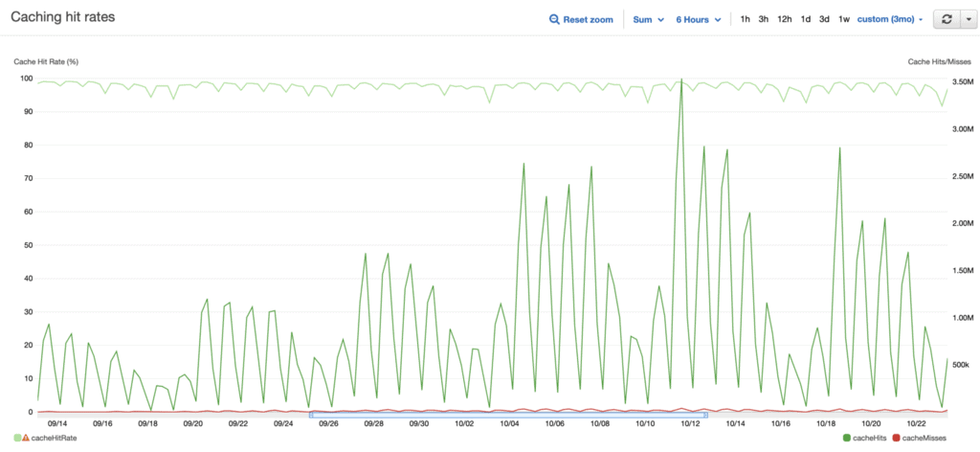
Task: Click the cacheHitRate alarm warning triangle icon
Action: point(26,438)
